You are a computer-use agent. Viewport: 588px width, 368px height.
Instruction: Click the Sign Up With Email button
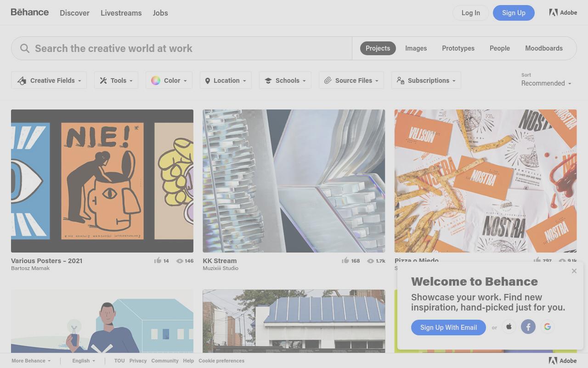tap(448, 328)
